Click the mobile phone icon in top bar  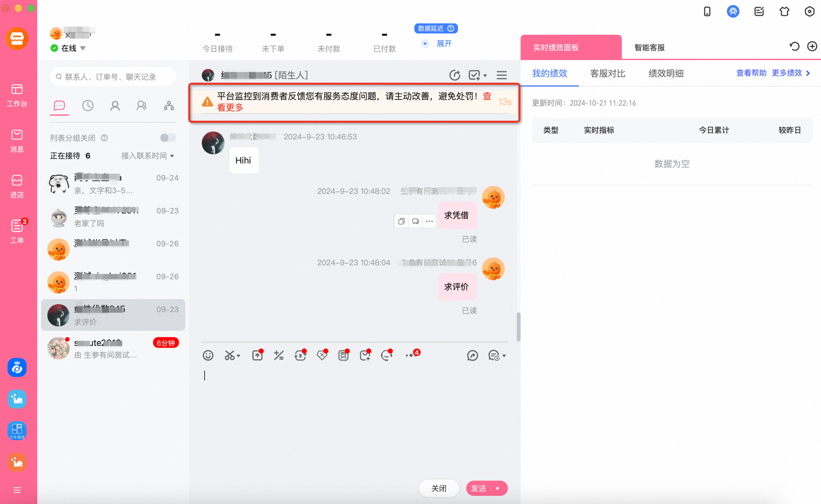[707, 12]
